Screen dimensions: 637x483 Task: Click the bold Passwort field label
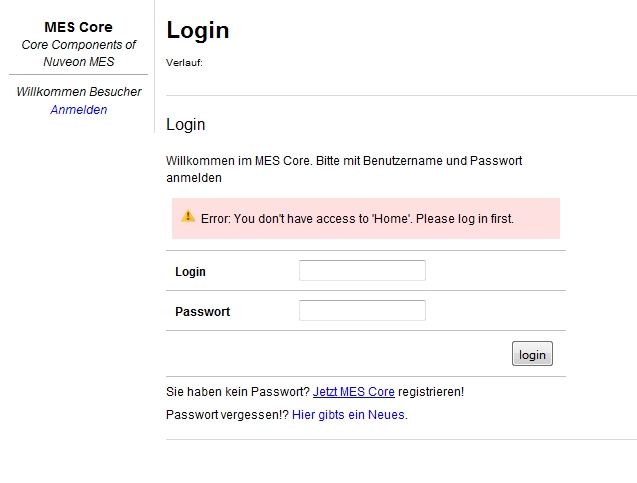[202, 312]
